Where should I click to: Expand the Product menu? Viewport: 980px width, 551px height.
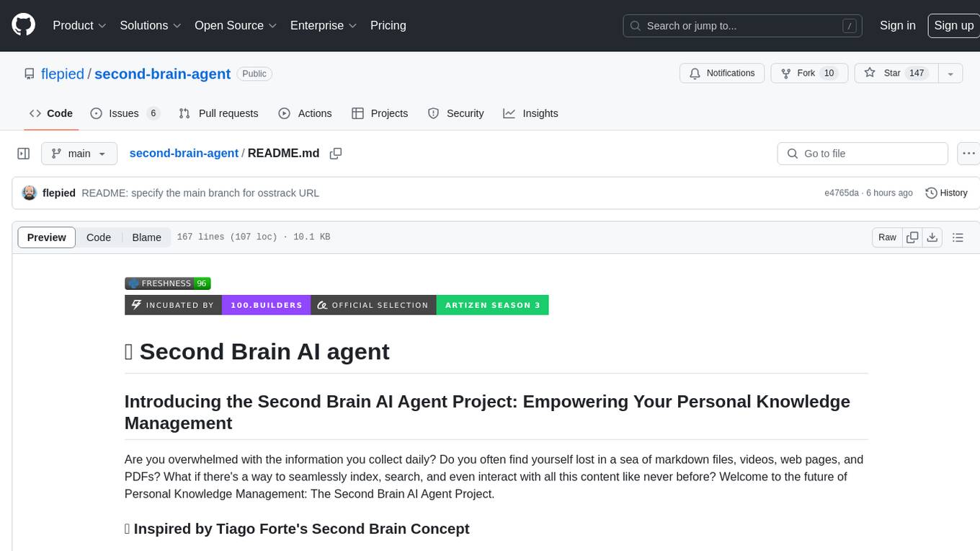click(80, 25)
